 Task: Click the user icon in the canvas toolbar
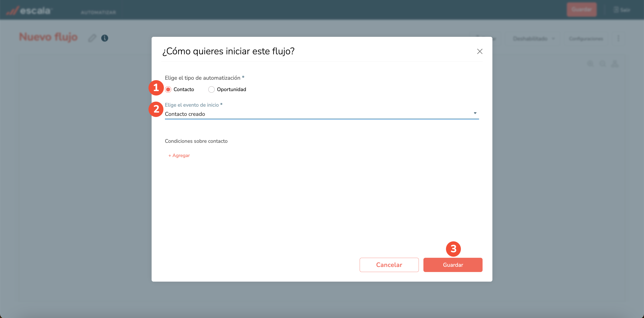click(x=615, y=64)
